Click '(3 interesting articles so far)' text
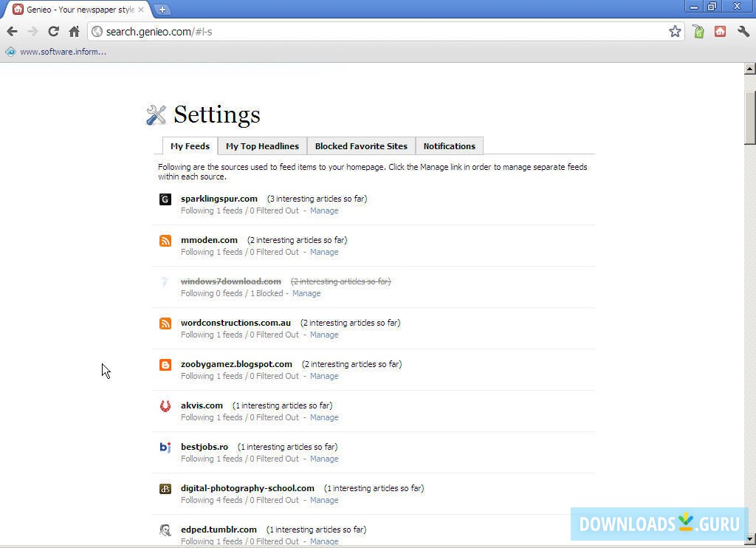756x548 pixels. pos(317,199)
